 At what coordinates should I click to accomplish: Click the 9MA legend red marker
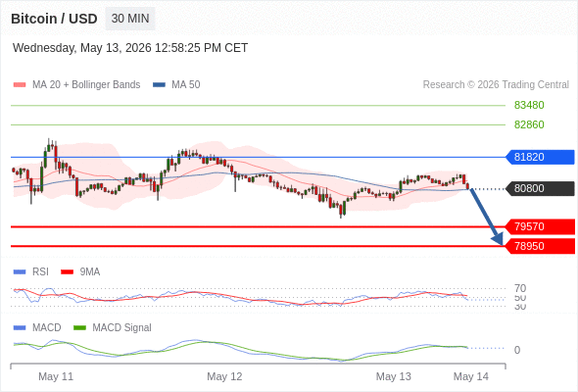(67, 272)
